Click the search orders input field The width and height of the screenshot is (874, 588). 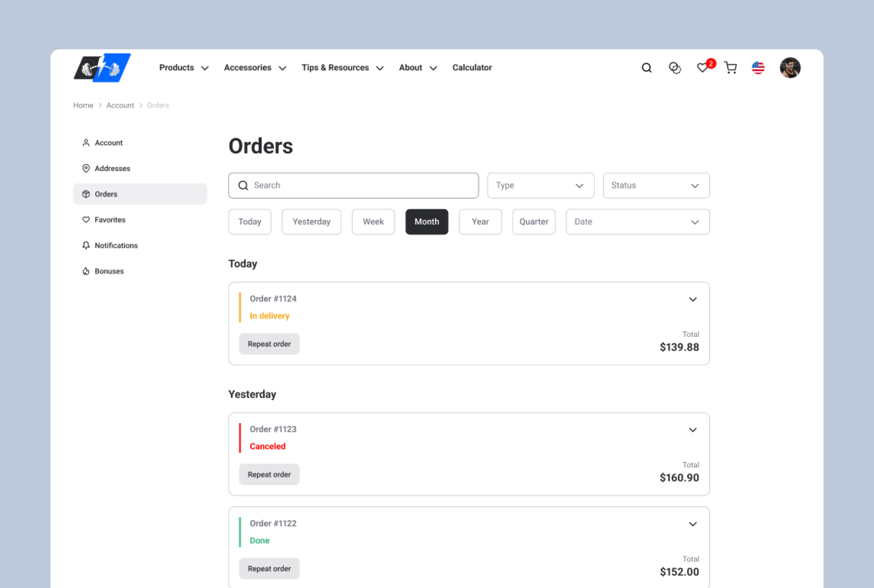[353, 185]
